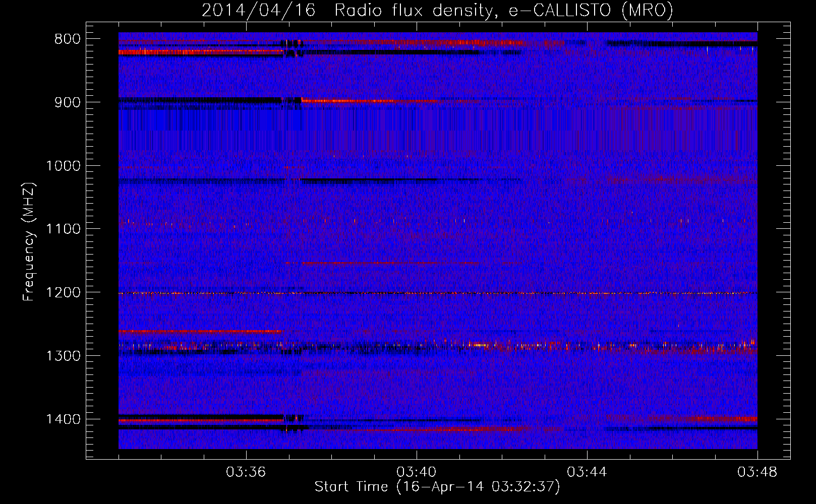Click the plot title "2014/04/16 Radio flux density, e-CALLISTO (MRO)"

[437, 10]
